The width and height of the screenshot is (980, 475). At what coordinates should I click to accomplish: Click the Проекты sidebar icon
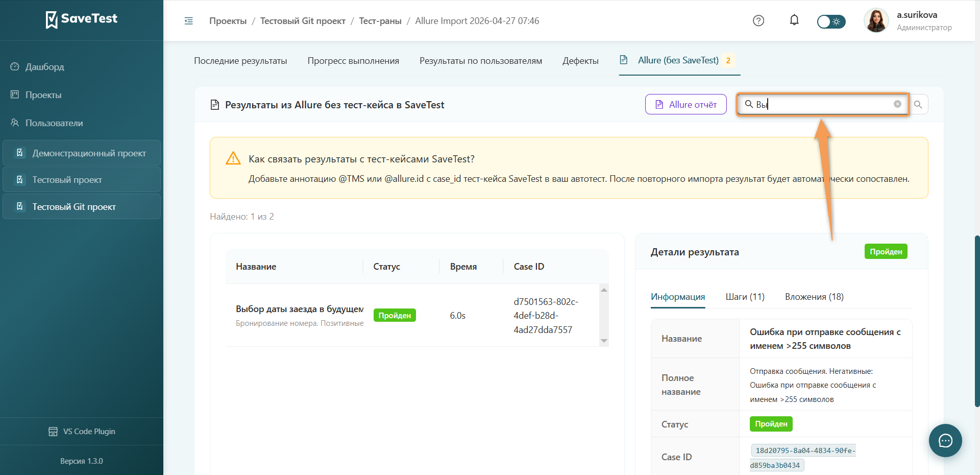coord(15,94)
